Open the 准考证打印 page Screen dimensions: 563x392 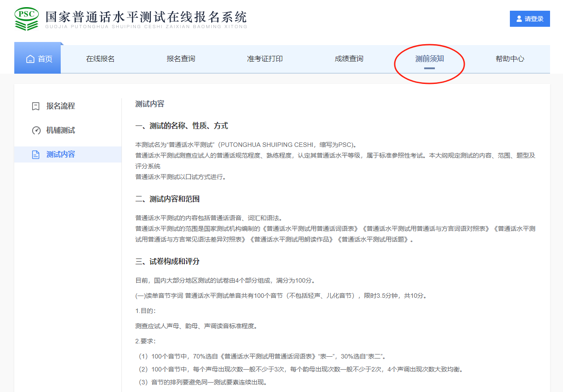point(265,59)
